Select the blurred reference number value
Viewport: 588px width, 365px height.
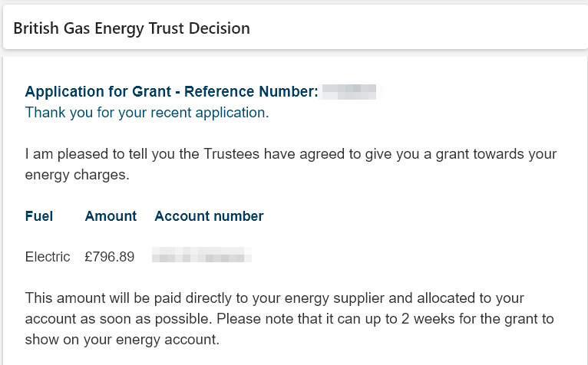[349, 92]
